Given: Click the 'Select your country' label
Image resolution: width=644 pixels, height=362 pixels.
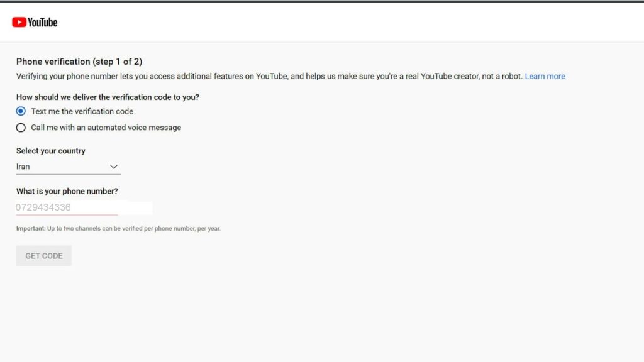Looking at the screenshot, I should point(51,151).
